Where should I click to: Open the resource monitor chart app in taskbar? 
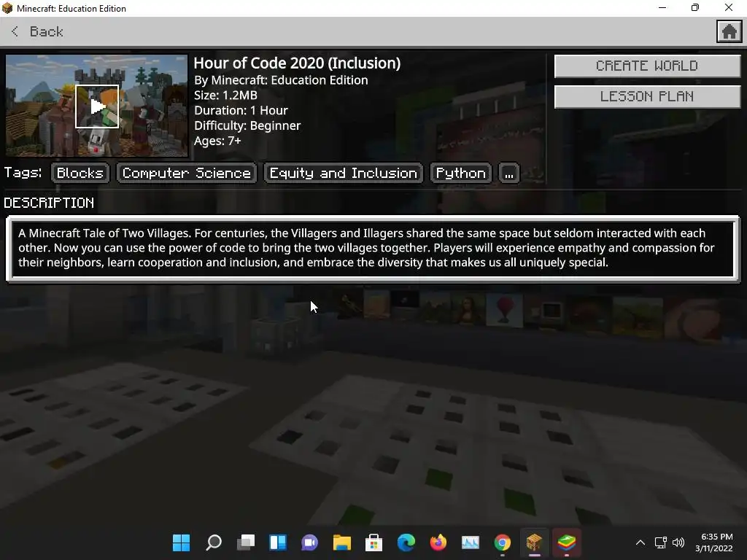(x=471, y=542)
